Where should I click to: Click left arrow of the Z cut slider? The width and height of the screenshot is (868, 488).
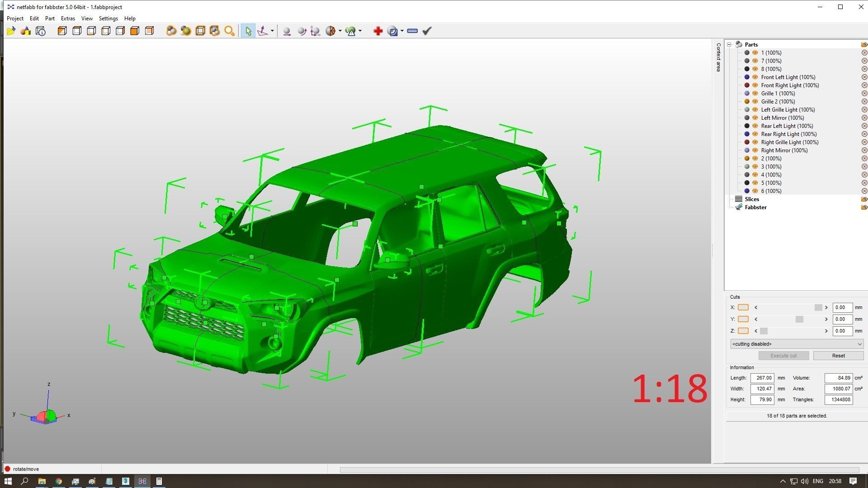click(755, 331)
